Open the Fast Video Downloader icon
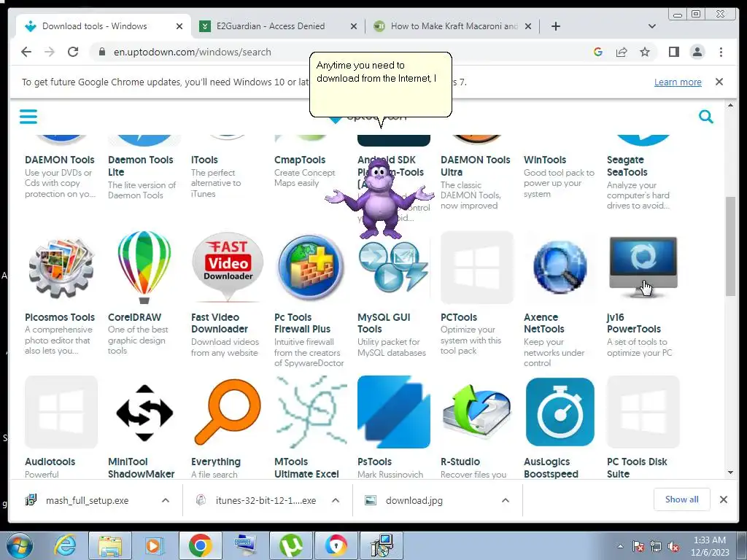747x560 pixels. (x=228, y=267)
